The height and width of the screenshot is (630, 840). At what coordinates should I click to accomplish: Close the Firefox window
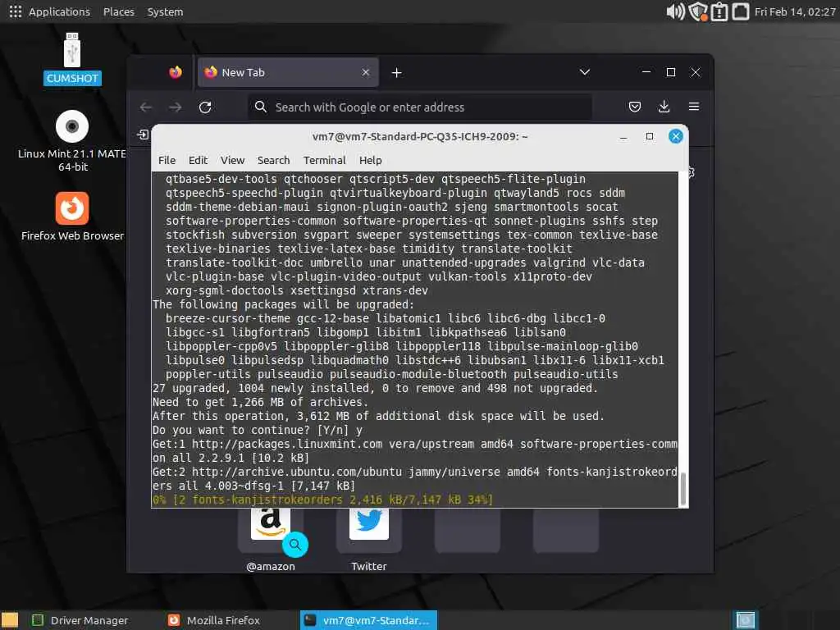click(696, 72)
